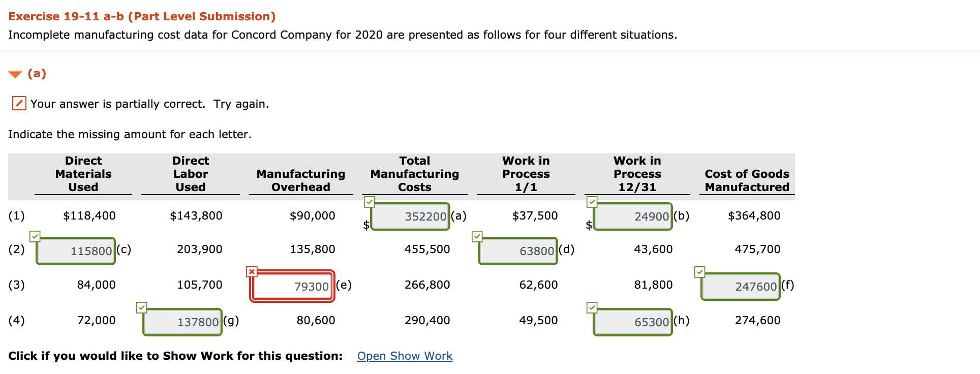Image resolution: width=980 pixels, height=374 pixels.
Task: Click the 455,500 total manufacturing costs value
Action: tap(427, 249)
